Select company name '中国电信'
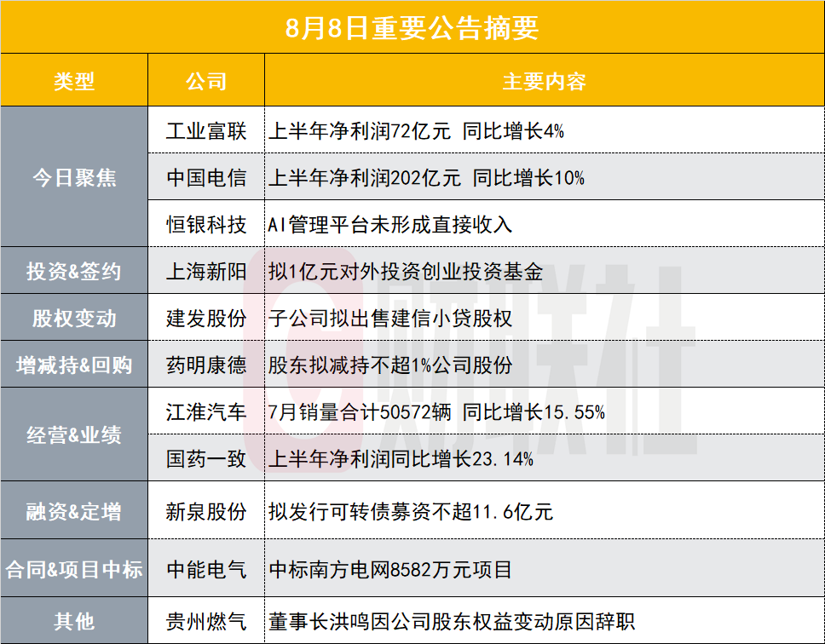 (206, 178)
